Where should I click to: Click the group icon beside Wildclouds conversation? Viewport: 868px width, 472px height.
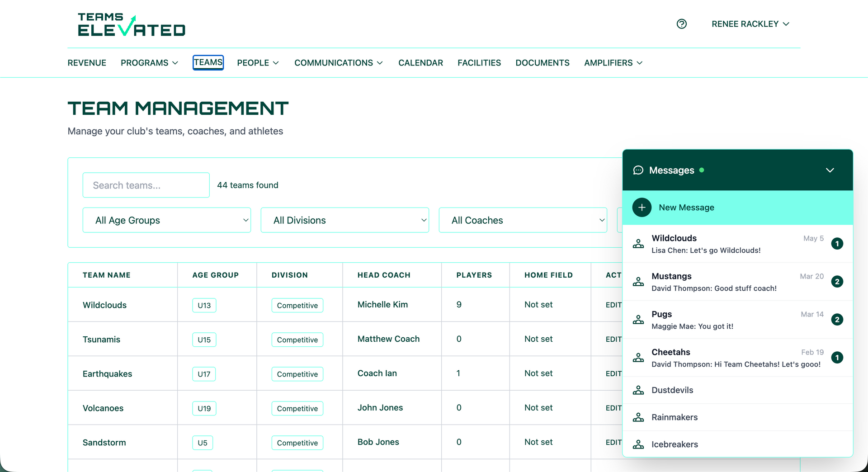click(x=638, y=244)
